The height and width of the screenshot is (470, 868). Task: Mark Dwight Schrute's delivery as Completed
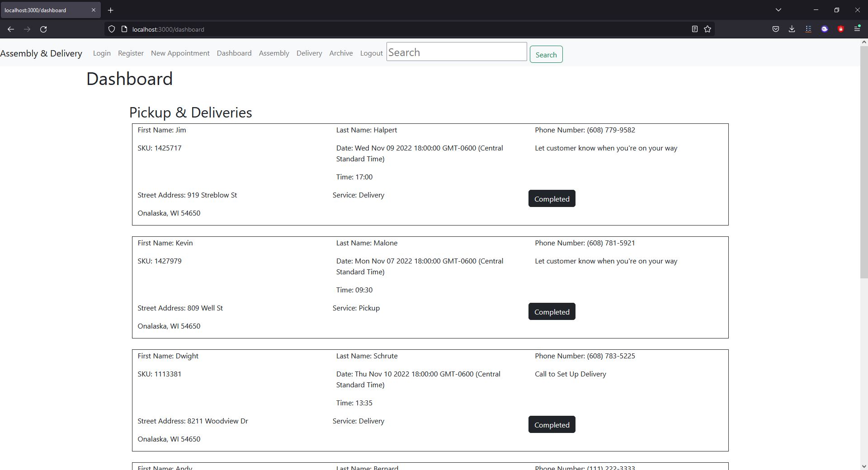[x=552, y=425]
